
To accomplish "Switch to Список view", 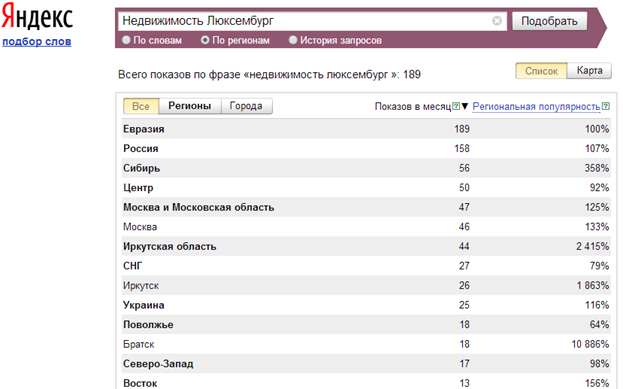I will click(x=541, y=71).
